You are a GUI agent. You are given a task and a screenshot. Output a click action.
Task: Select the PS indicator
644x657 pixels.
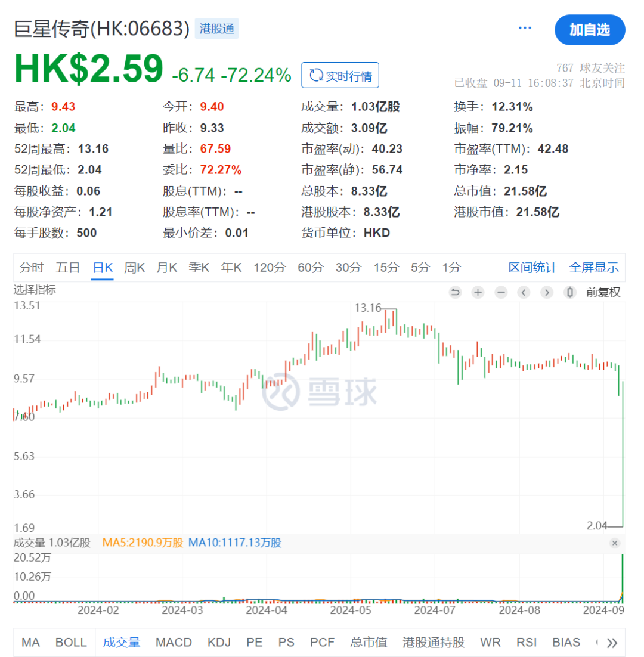coord(286,642)
